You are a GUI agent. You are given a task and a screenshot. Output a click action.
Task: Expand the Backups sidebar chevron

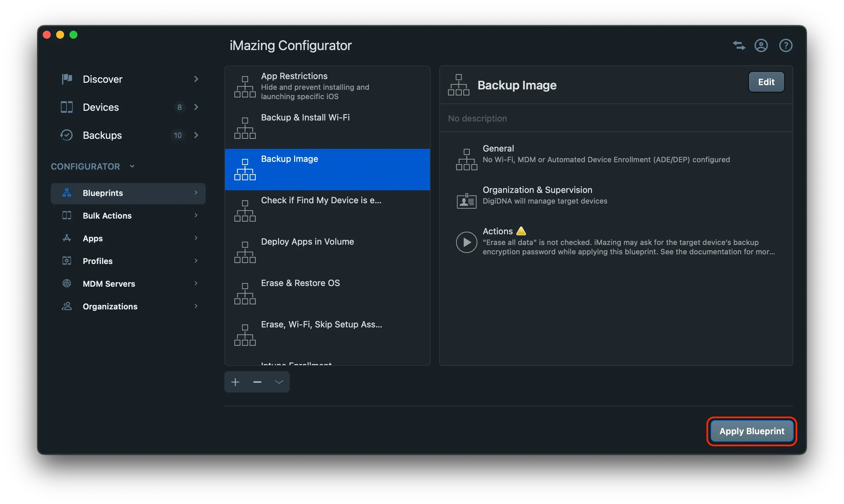coord(196,135)
